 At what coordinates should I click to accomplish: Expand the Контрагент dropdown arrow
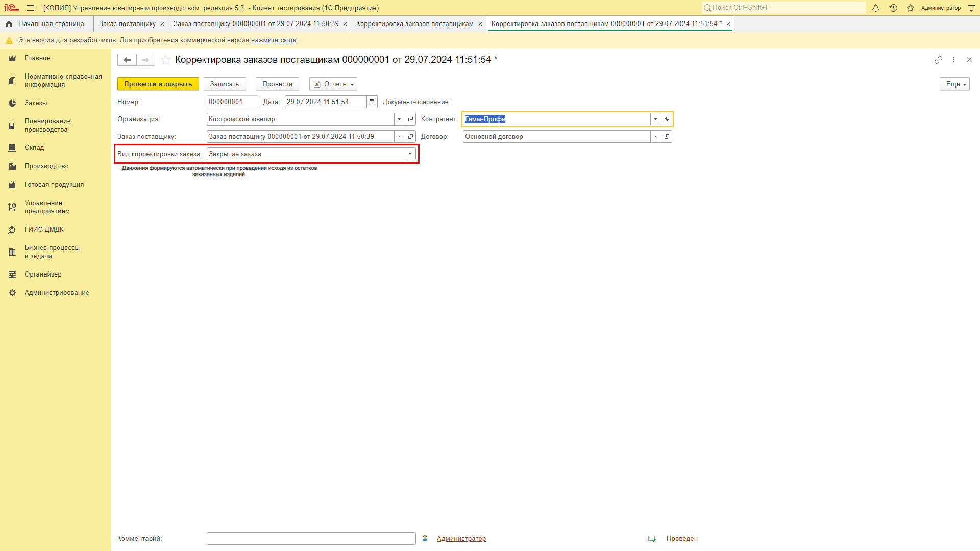tap(656, 119)
